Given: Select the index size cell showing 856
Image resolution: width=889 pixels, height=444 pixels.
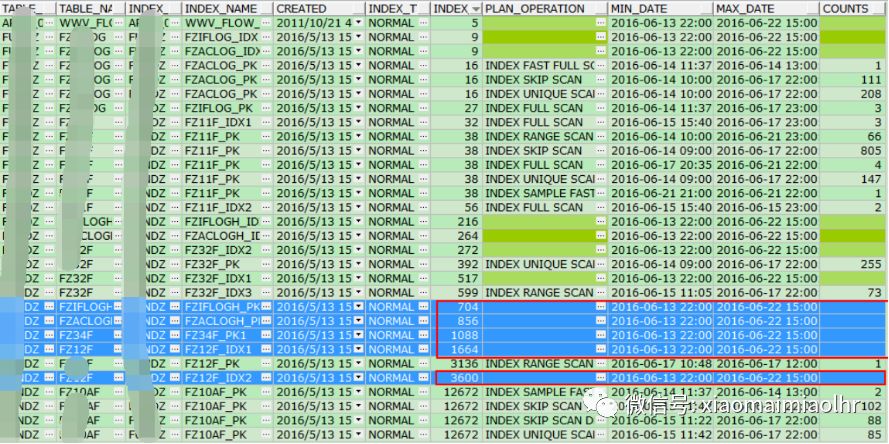Looking at the screenshot, I should click(456, 321).
